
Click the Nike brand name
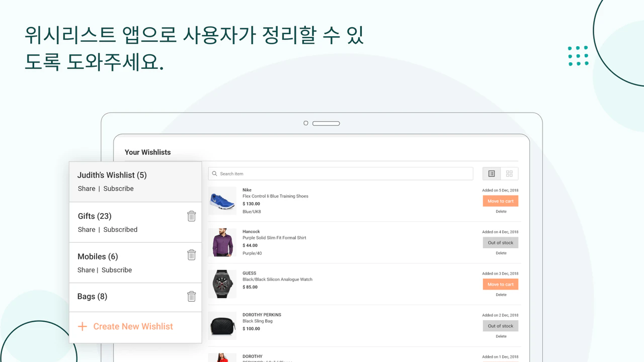[x=247, y=190]
